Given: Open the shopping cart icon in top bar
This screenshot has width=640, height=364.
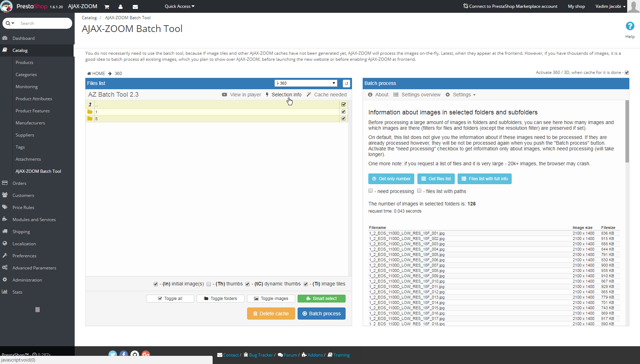Looking at the screenshot, I should click(x=107, y=7).
